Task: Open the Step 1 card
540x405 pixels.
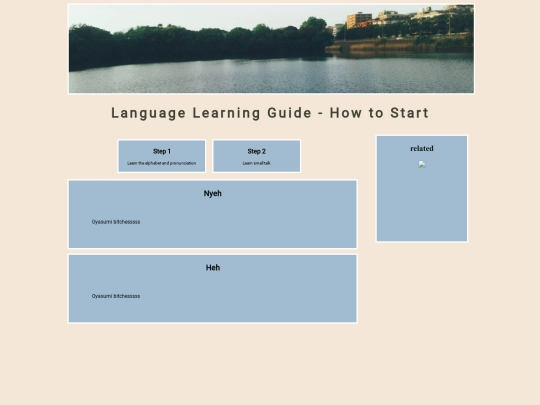Action: [162, 156]
